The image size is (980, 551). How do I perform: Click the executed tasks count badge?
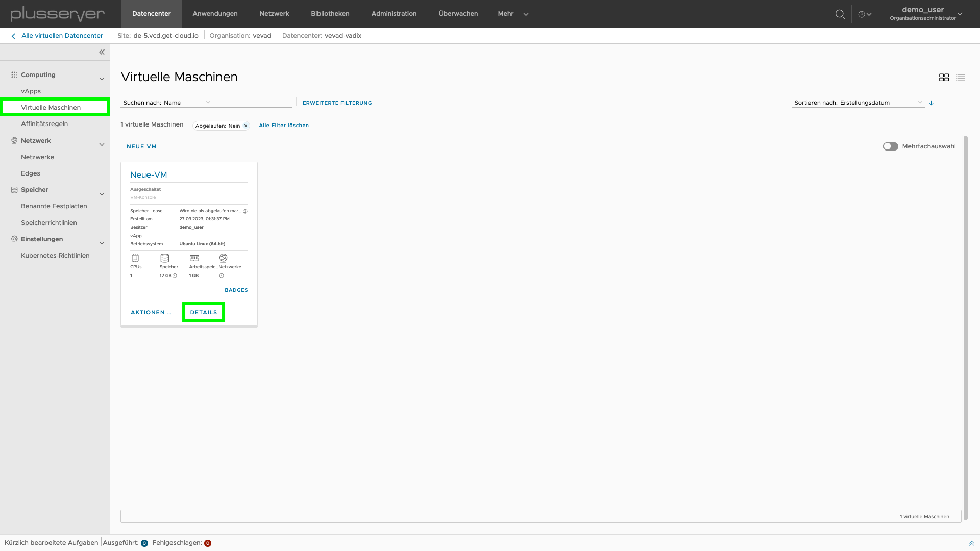coord(144,543)
